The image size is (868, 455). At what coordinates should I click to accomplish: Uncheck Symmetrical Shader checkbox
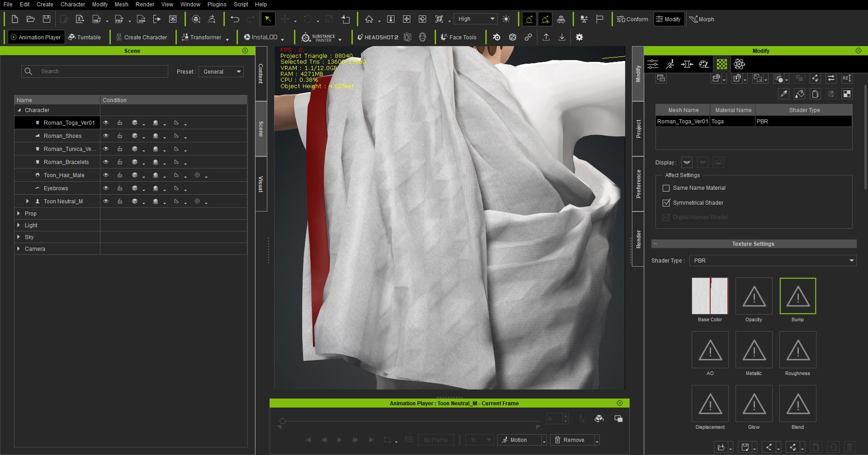[x=666, y=203]
